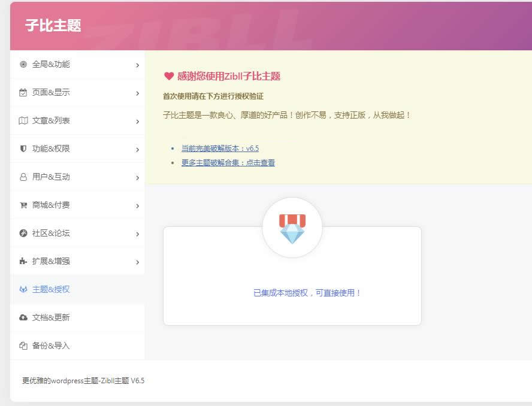Open the 商城&付费 menu section

pyautogui.click(x=78, y=205)
